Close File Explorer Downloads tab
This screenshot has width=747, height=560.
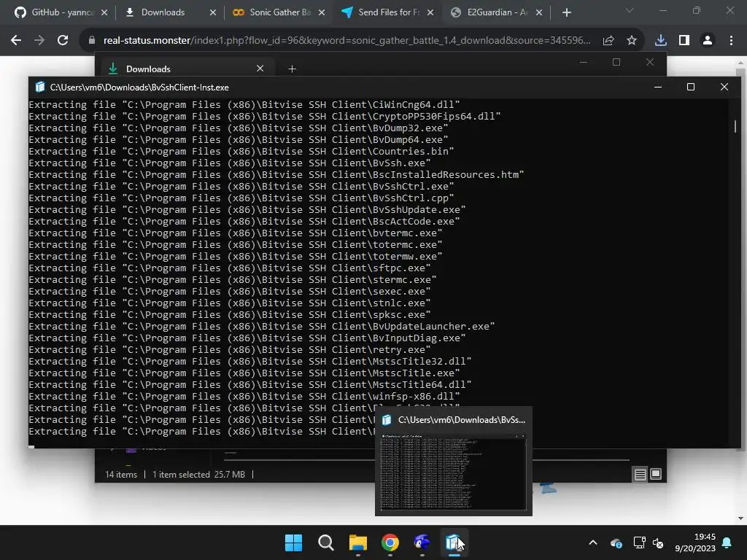pos(260,69)
